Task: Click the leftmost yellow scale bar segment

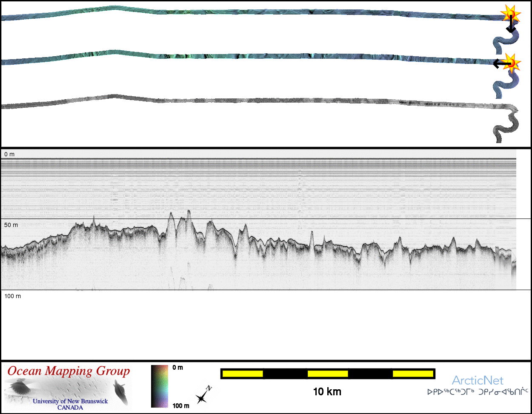Action: pyautogui.click(x=243, y=374)
